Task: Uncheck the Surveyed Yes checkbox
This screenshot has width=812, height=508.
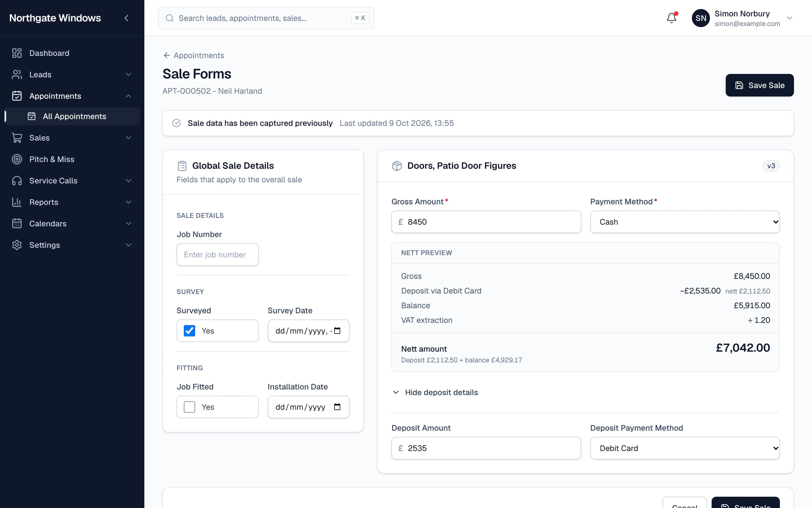Action: (x=189, y=330)
